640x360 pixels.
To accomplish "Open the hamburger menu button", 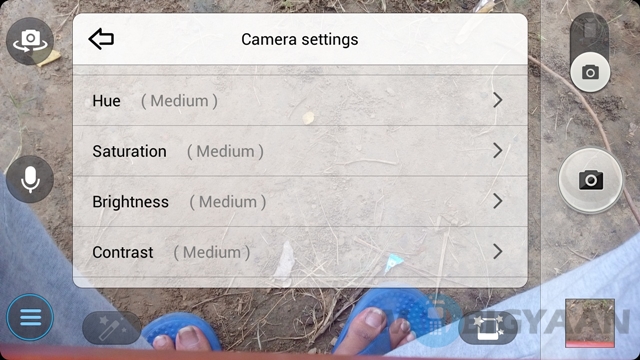I will (30, 317).
